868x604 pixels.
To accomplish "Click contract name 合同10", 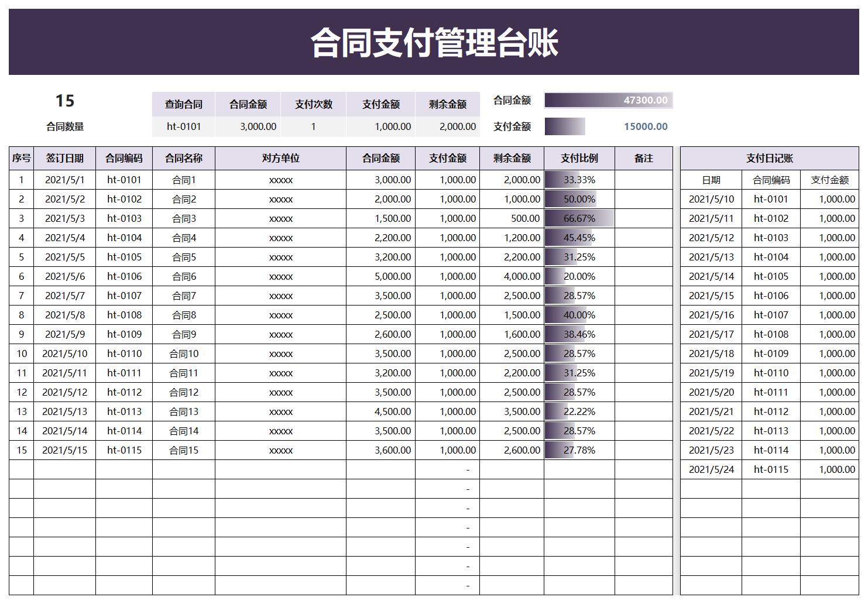I will click(x=184, y=354).
